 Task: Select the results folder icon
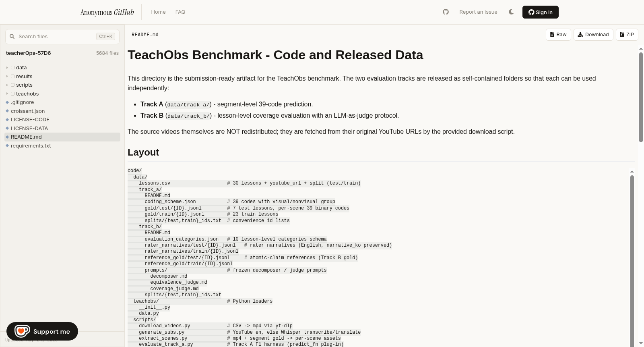pyautogui.click(x=12, y=77)
